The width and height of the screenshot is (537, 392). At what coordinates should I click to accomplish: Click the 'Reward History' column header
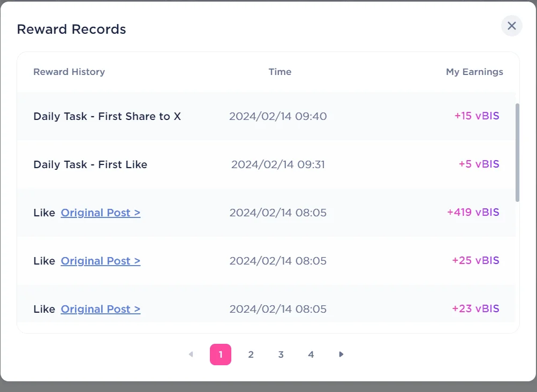click(69, 72)
